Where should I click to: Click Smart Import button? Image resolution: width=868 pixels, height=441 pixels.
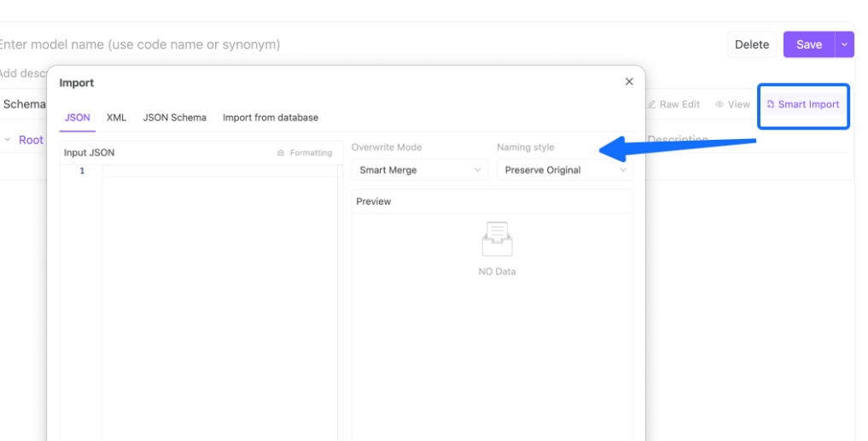(802, 105)
